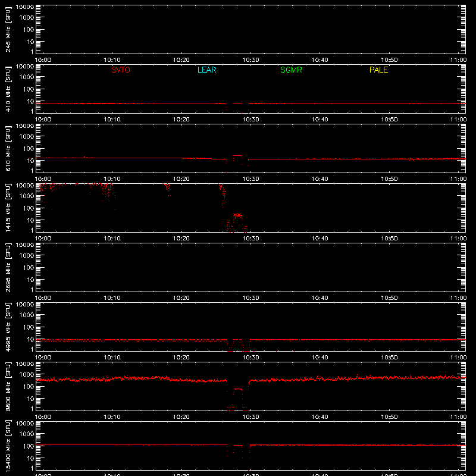Select the 410 MHz [SFU] axis title
Viewport: 476px width, 476px height.
[8, 89]
